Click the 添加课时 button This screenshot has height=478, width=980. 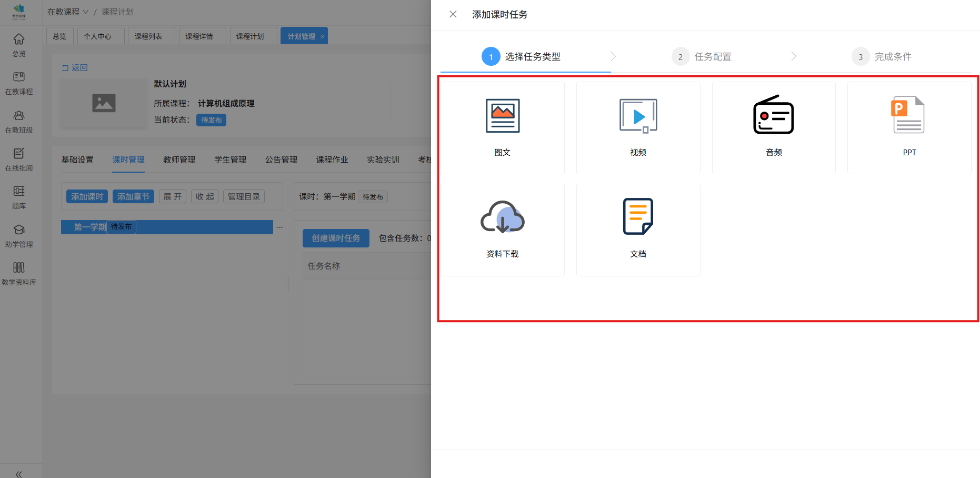(x=87, y=196)
